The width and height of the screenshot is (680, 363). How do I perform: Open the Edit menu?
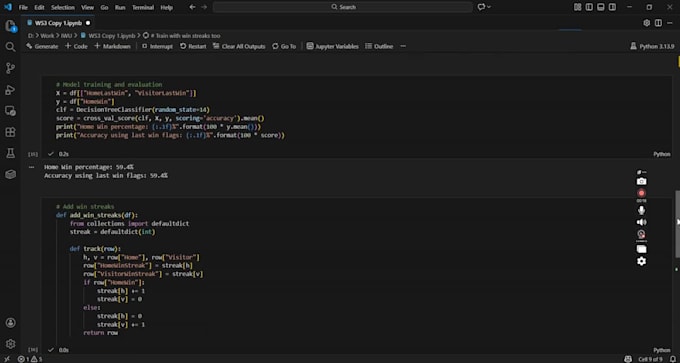pos(39,7)
